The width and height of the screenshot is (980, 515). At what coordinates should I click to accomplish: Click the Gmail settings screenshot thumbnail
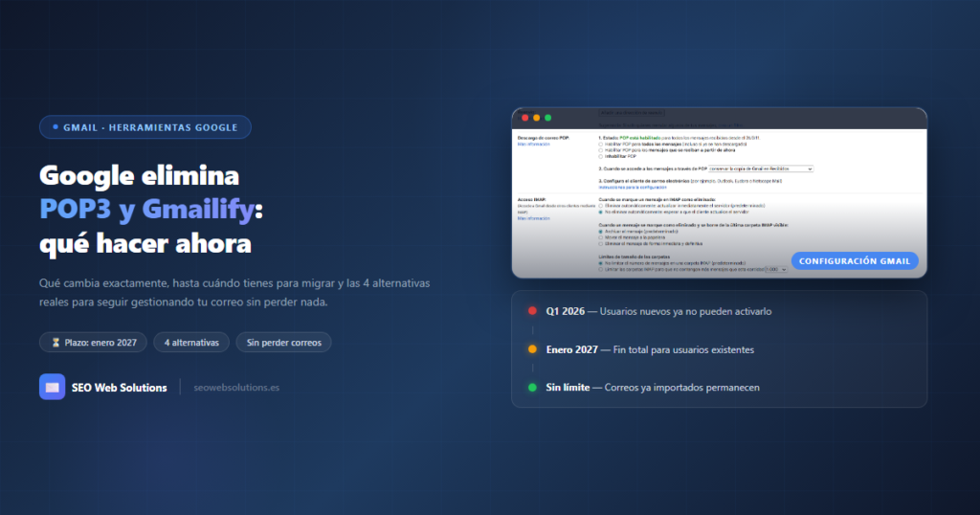(x=720, y=192)
